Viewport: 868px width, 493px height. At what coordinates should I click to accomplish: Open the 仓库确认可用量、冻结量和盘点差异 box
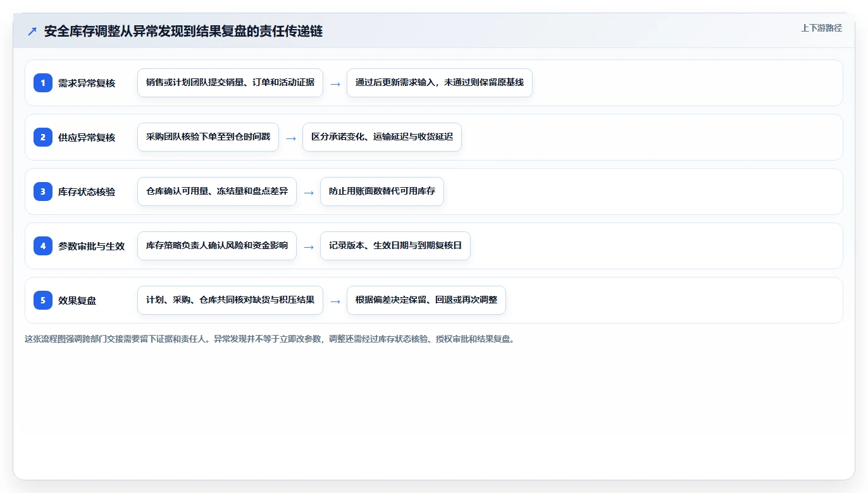pos(217,192)
